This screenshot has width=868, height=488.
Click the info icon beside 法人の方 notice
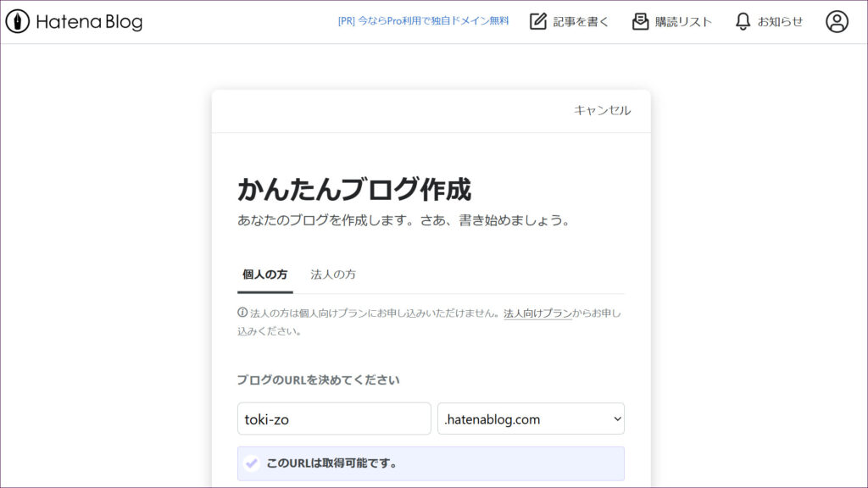pos(242,313)
